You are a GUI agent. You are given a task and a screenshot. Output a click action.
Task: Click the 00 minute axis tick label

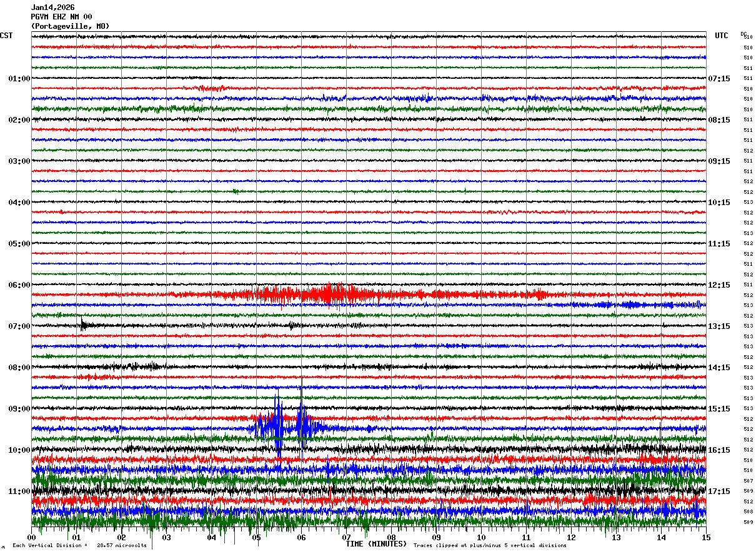[x=32, y=538]
